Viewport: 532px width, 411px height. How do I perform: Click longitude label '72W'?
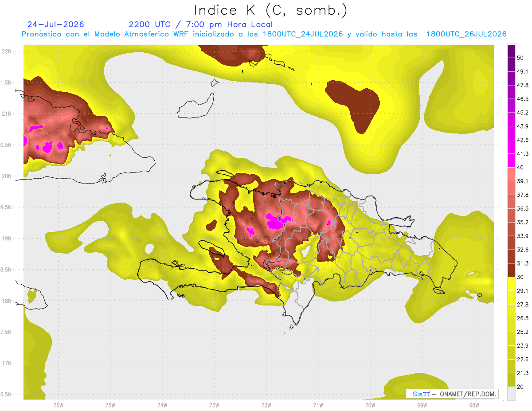(266, 405)
